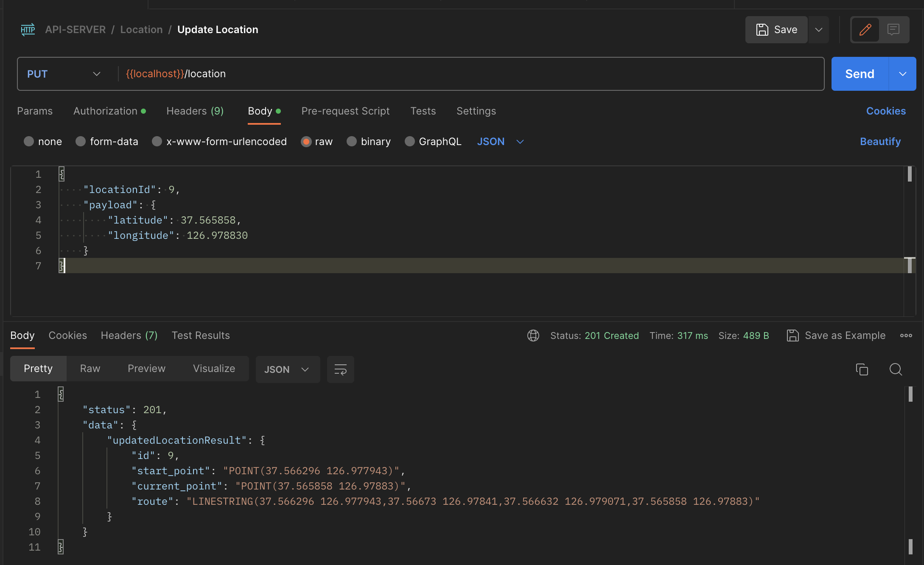Image resolution: width=924 pixels, height=565 pixels.
Task: Select the none body type
Action: [29, 141]
